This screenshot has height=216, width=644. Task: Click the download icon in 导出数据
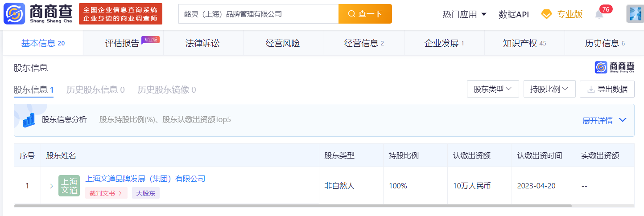coord(591,89)
